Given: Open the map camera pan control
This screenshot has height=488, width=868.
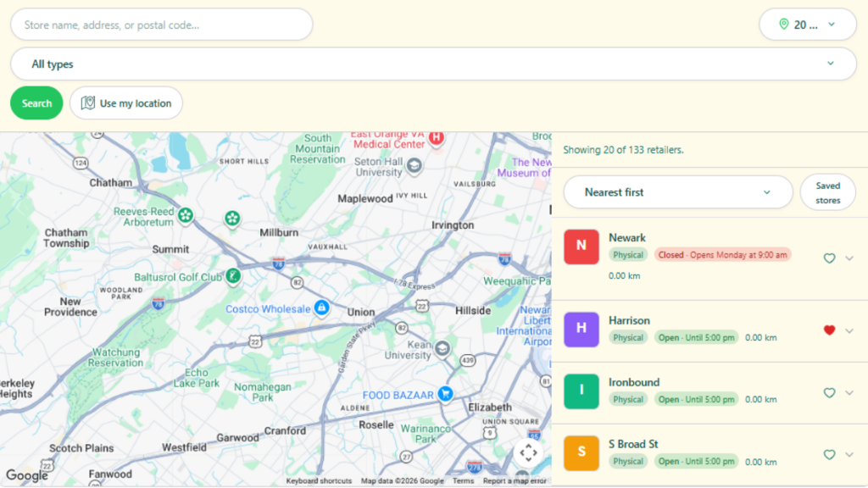Looking at the screenshot, I should point(528,452).
